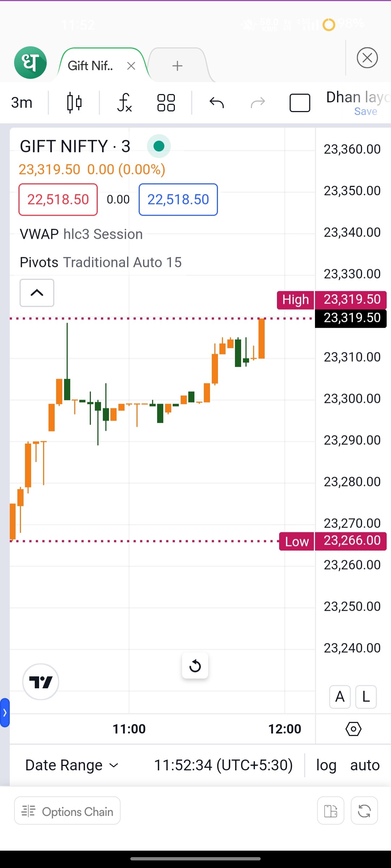This screenshot has height=868, width=391.
Task: Open the Date Range dropdown
Action: (72, 765)
